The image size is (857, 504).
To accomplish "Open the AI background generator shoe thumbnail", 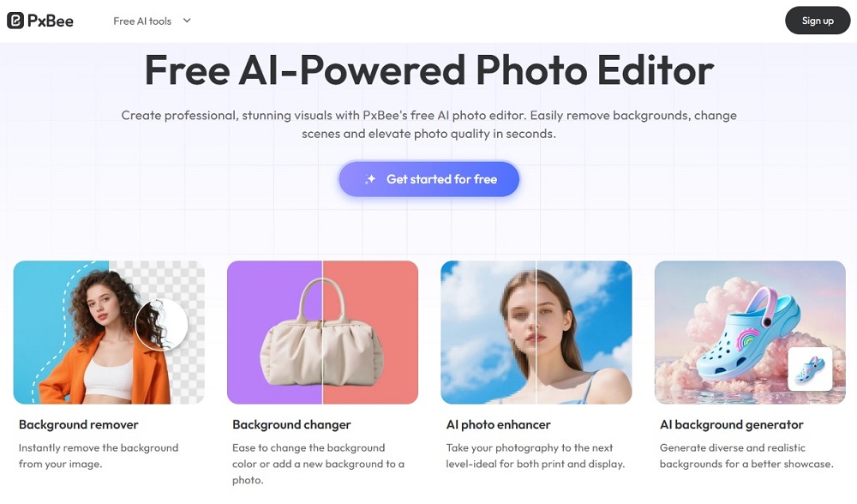I will (750, 333).
